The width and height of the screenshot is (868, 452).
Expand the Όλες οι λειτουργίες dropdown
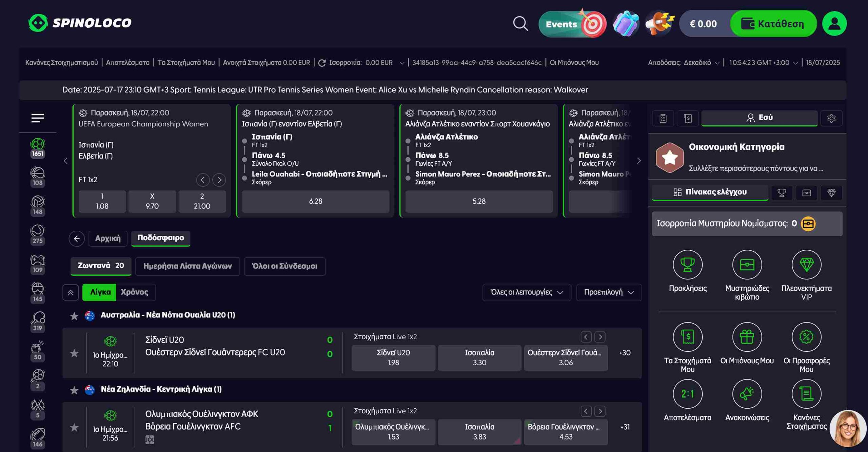click(527, 292)
